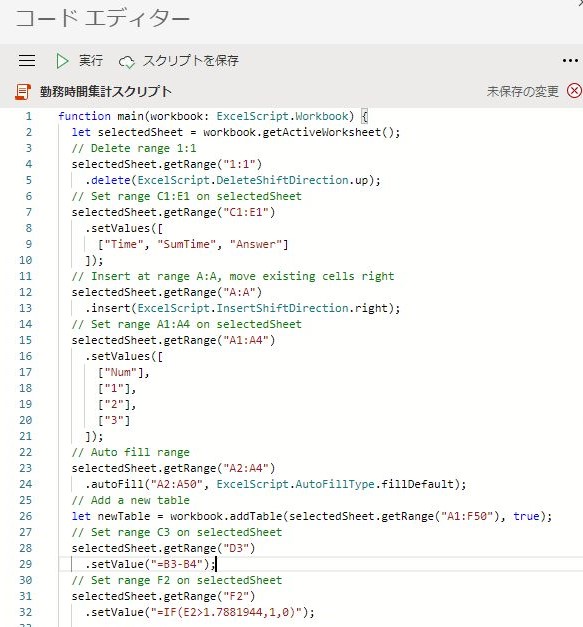Place cursor on 'function main' line

click(x=213, y=116)
